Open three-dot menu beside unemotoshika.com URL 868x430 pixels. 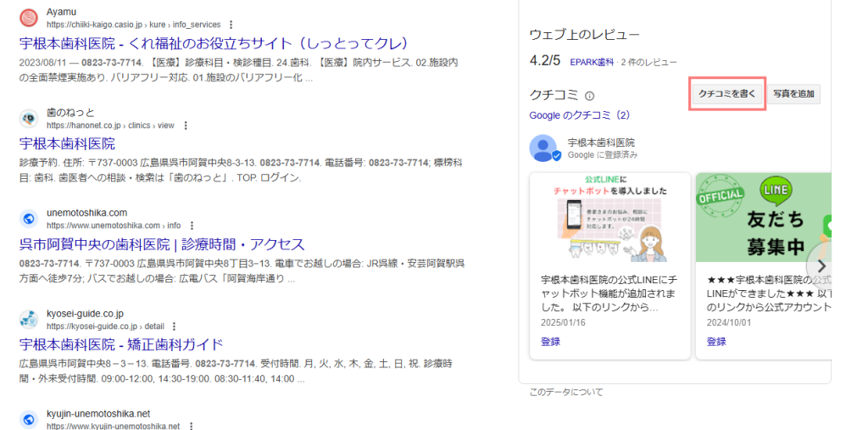[192, 226]
